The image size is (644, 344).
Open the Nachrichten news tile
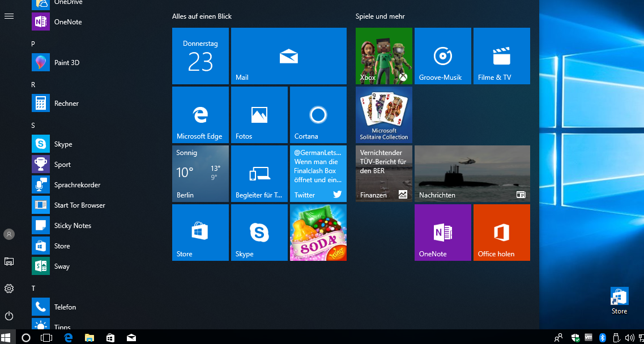point(472,174)
